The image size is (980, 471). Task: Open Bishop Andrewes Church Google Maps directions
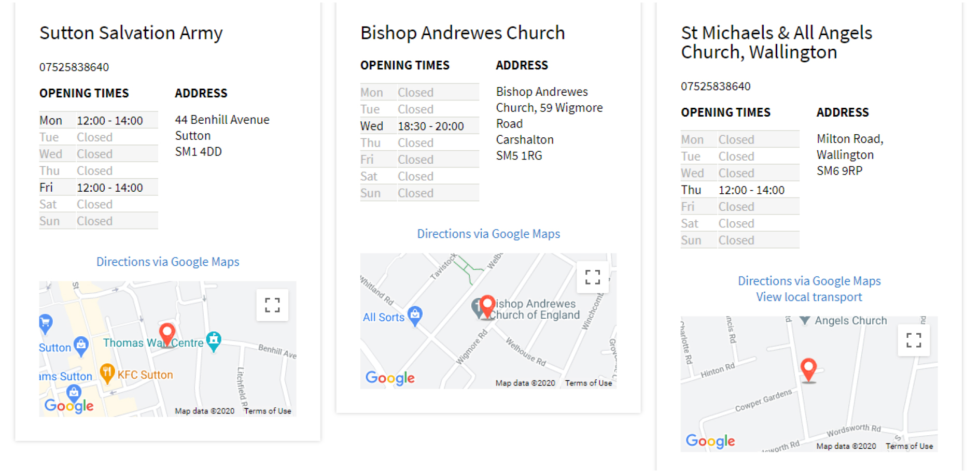click(x=488, y=234)
